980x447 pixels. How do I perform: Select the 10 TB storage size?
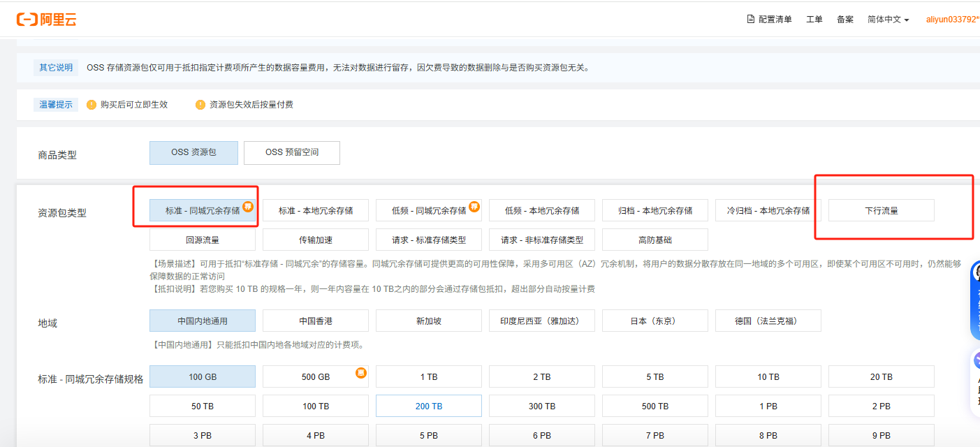[x=768, y=376]
